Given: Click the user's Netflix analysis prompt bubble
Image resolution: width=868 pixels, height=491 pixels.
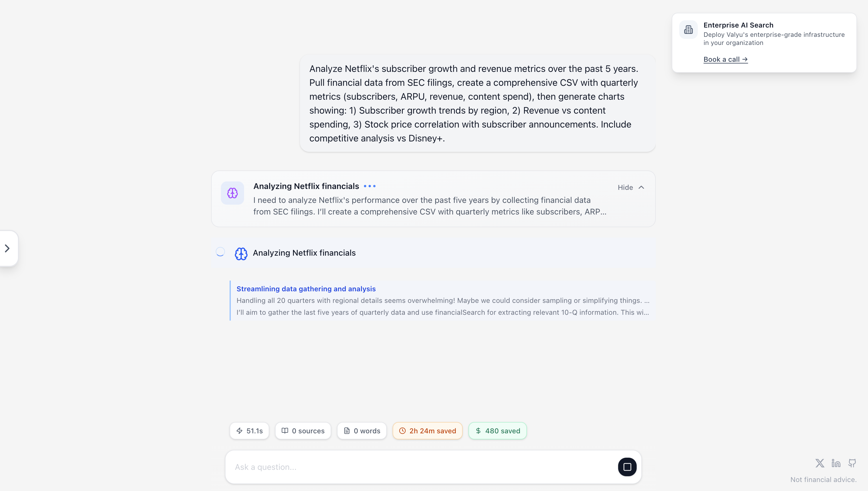Looking at the screenshot, I should tap(477, 103).
